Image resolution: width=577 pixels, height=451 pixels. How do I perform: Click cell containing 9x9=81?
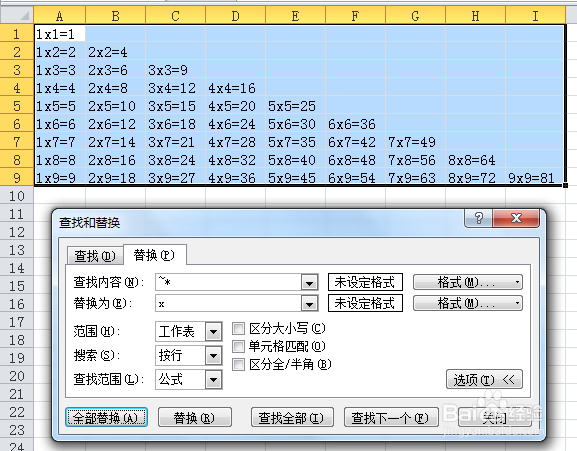tap(535, 178)
